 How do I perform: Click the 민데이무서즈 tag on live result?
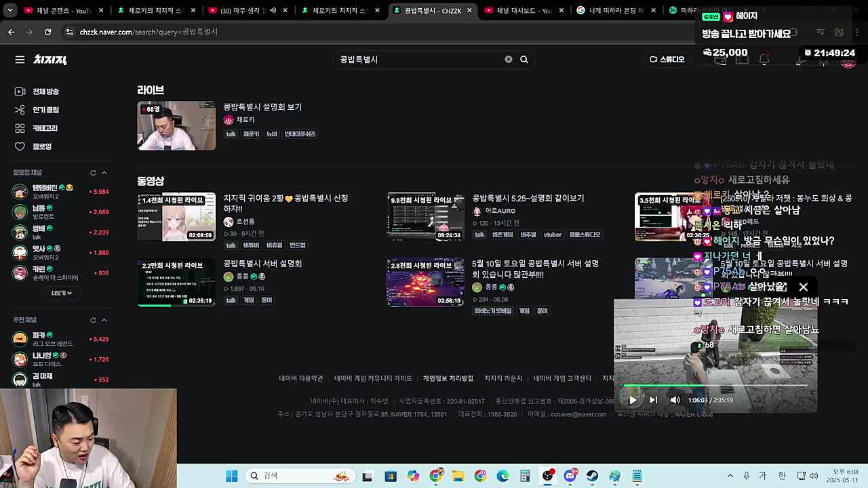point(300,134)
